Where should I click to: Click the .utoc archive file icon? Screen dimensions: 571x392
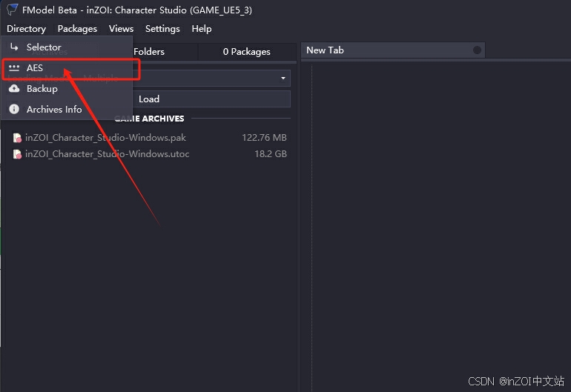17,154
